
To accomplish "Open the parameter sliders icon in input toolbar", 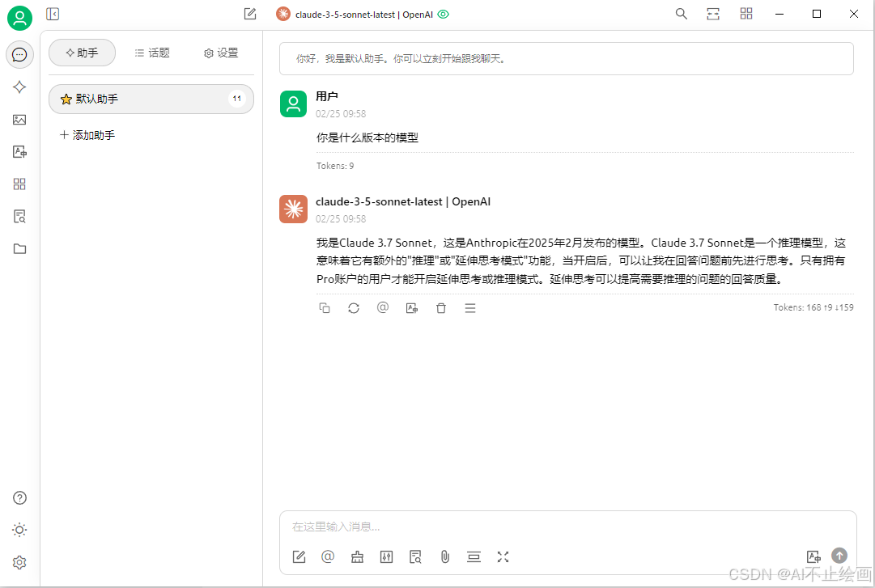I will pyautogui.click(x=386, y=556).
